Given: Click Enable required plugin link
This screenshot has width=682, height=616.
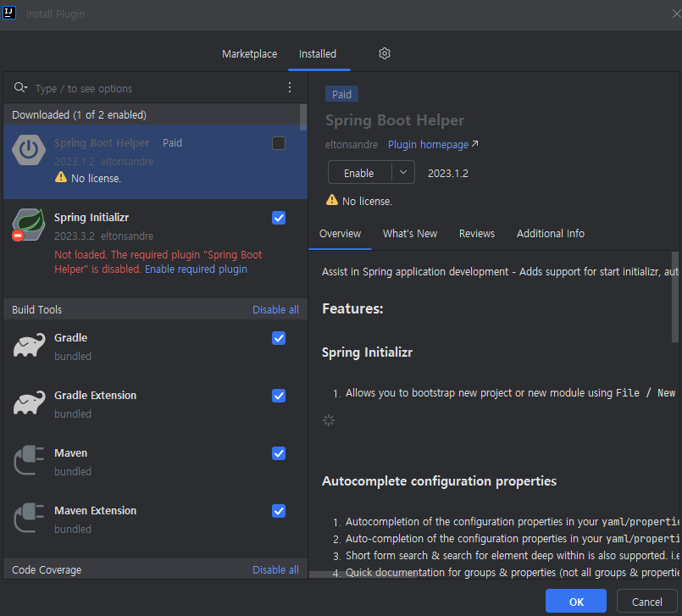Looking at the screenshot, I should point(197,269).
